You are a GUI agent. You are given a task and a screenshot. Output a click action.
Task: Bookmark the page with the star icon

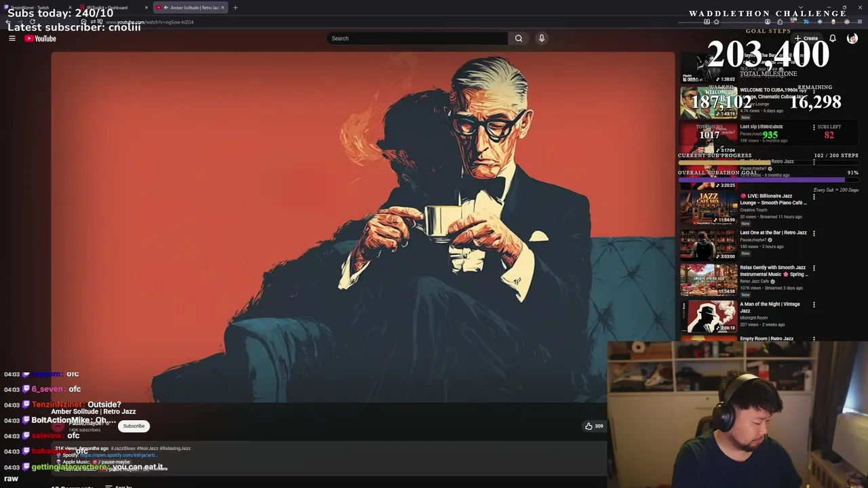pos(716,22)
